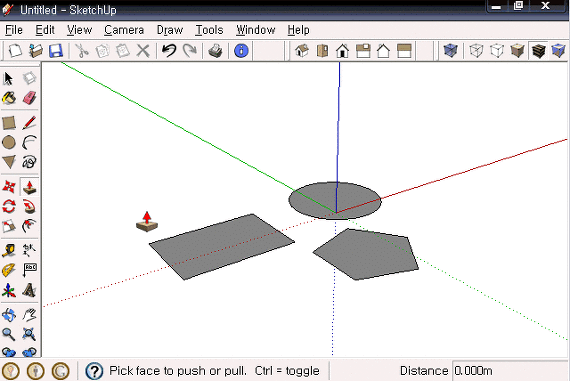Image resolution: width=570 pixels, height=381 pixels.
Task: Select the arrow Select tool
Action: pos(8,78)
